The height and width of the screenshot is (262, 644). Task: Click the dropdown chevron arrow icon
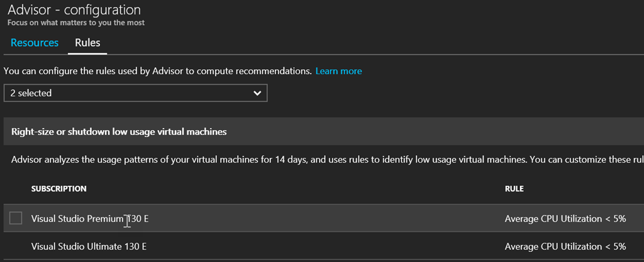coord(257,93)
